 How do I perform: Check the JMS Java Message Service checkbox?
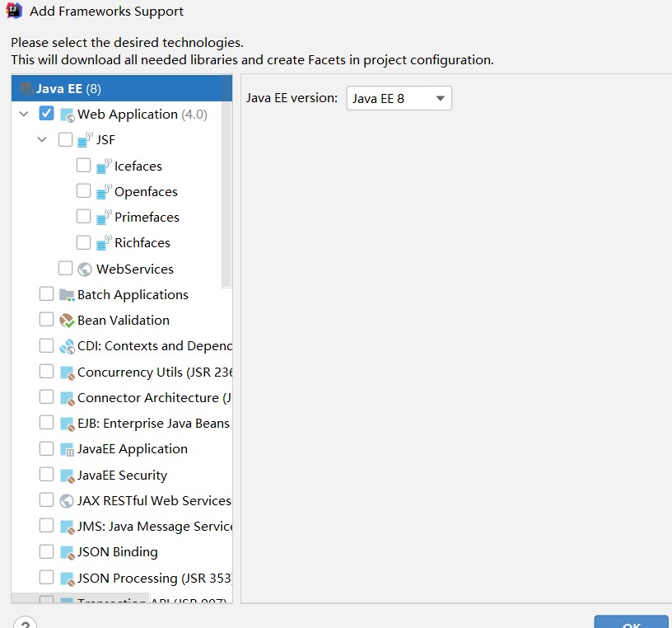click(46, 526)
